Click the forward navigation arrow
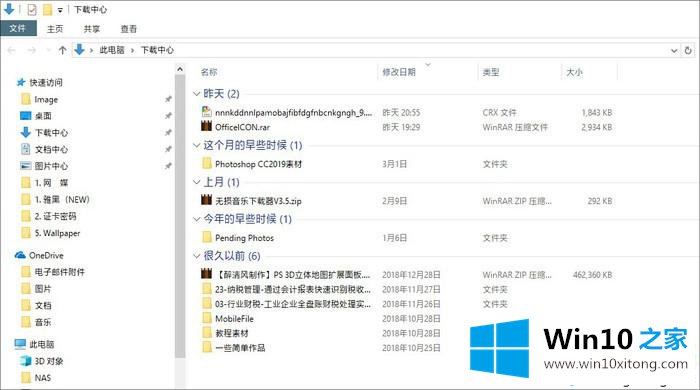 32,50
